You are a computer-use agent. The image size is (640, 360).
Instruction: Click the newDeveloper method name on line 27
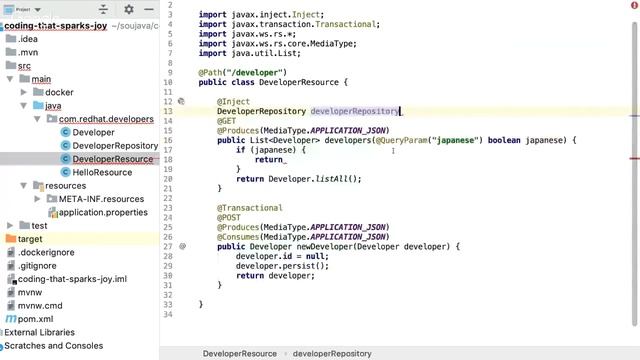pyautogui.click(x=324, y=247)
